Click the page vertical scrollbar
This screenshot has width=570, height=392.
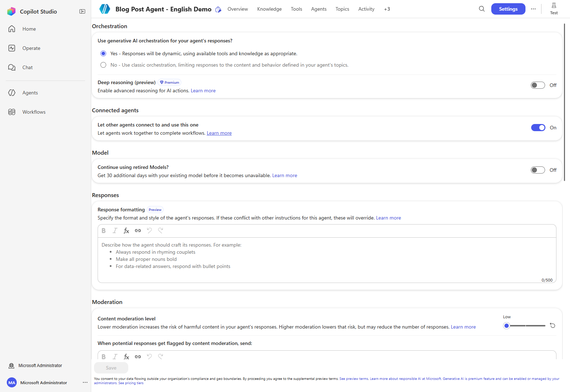click(x=565, y=103)
